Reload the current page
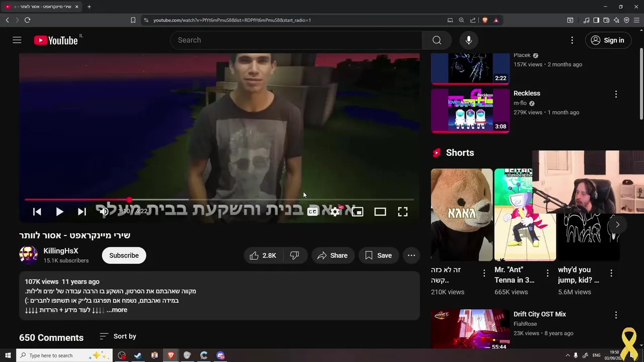Viewport: 644px width, 362px height. pos(27,20)
